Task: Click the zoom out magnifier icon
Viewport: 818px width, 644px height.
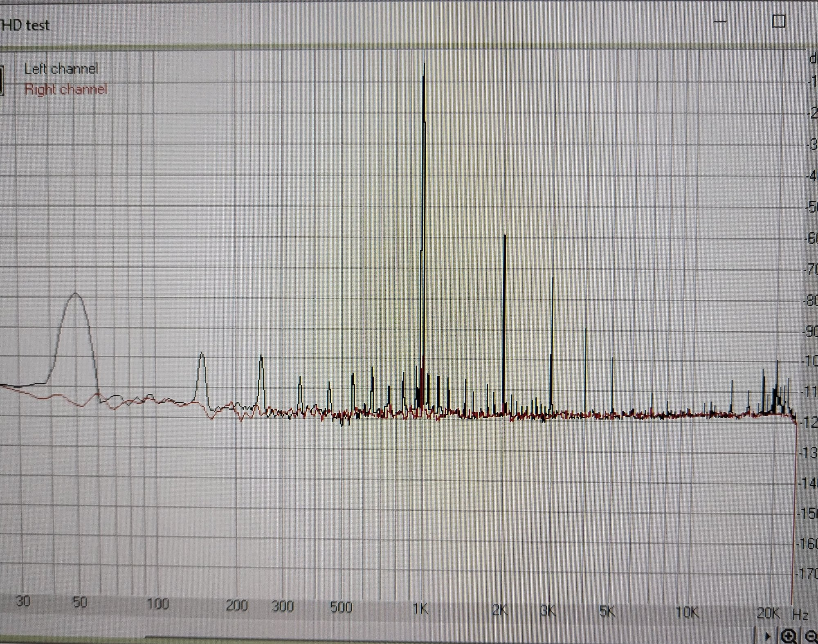Action: click(x=811, y=636)
